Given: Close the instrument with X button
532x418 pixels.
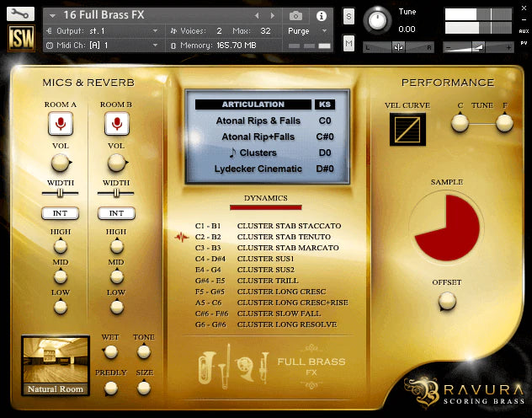Looking at the screenshot, I should pyautogui.click(x=524, y=8).
